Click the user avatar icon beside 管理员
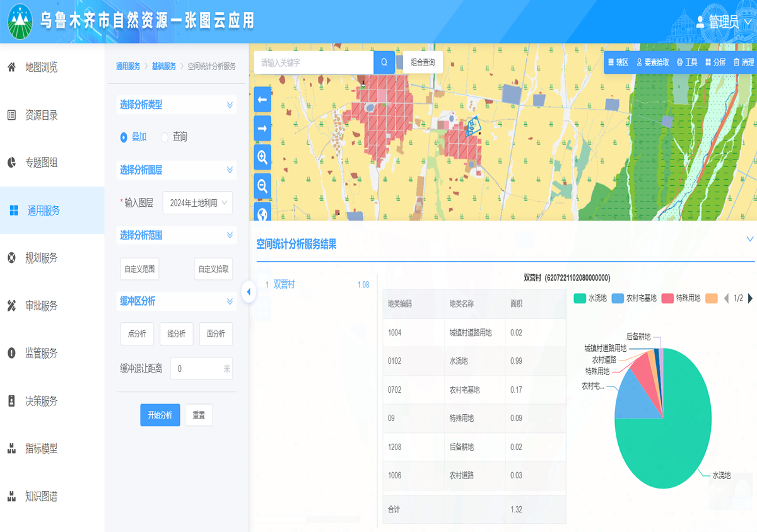 700,22
